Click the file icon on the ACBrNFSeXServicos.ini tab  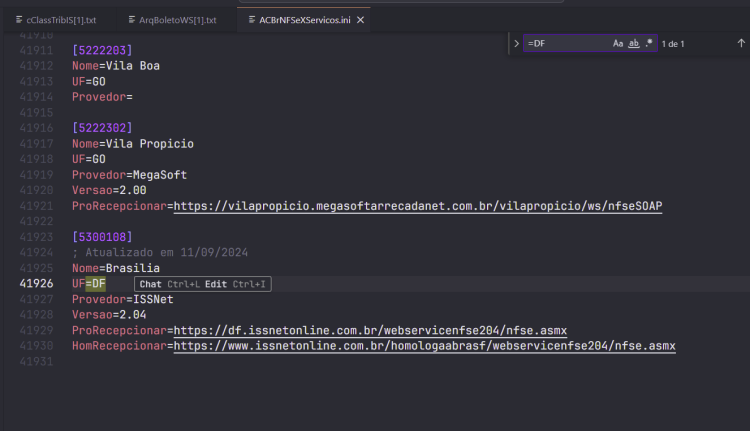[x=252, y=20]
